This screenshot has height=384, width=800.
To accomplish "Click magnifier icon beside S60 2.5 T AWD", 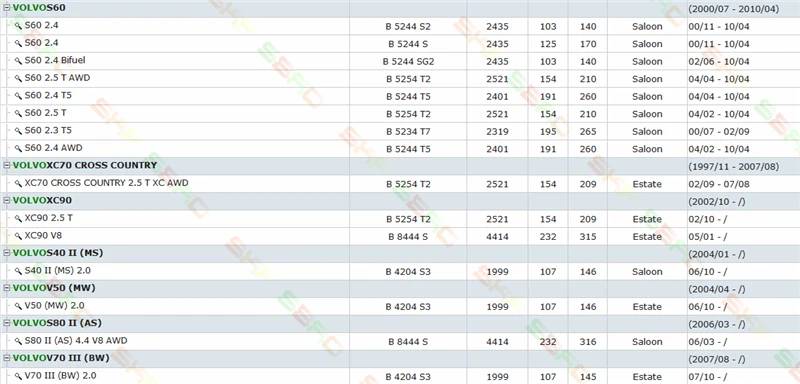I will (18, 79).
